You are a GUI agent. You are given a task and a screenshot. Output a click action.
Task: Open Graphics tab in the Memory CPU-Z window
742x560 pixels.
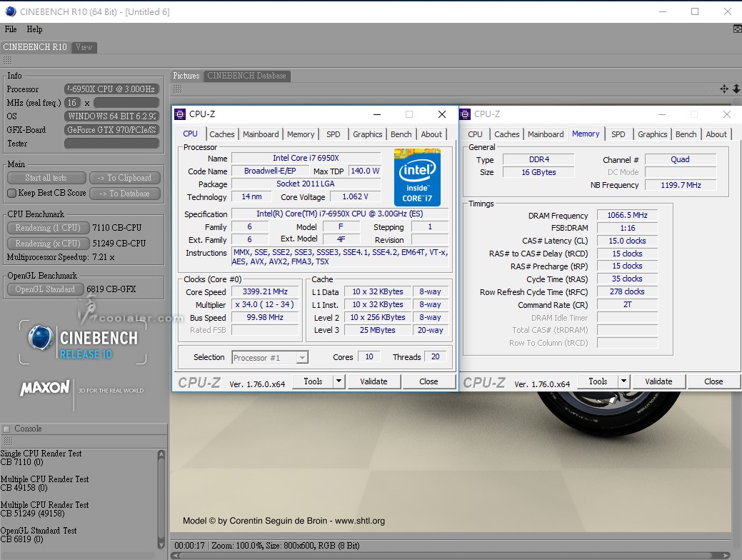tap(653, 134)
